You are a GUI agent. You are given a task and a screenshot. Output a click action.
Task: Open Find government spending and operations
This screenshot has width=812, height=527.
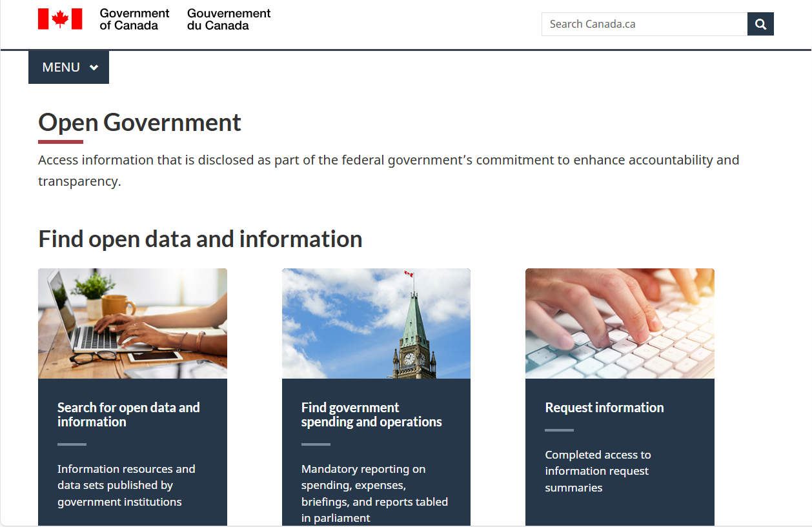(371, 415)
